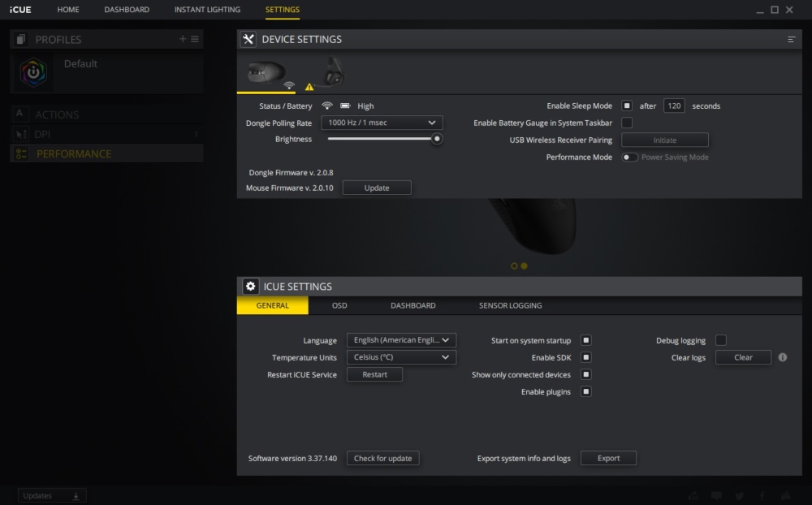812x505 pixels.
Task: Go to second device image page dot
Action: (x=524, y=265)
